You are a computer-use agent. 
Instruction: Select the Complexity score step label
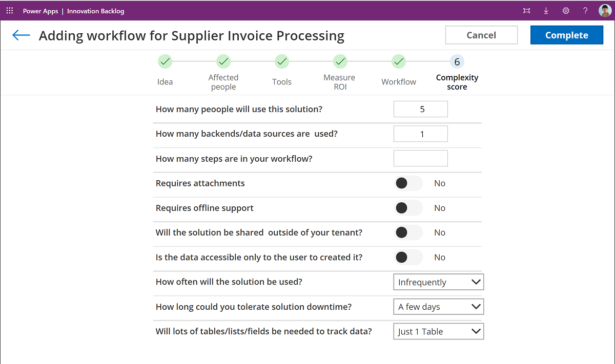tap(457, 82)
